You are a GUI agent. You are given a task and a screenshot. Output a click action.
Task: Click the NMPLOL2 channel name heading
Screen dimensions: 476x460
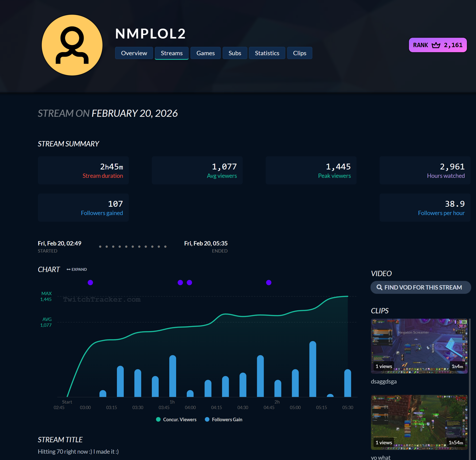click(151, 34)
